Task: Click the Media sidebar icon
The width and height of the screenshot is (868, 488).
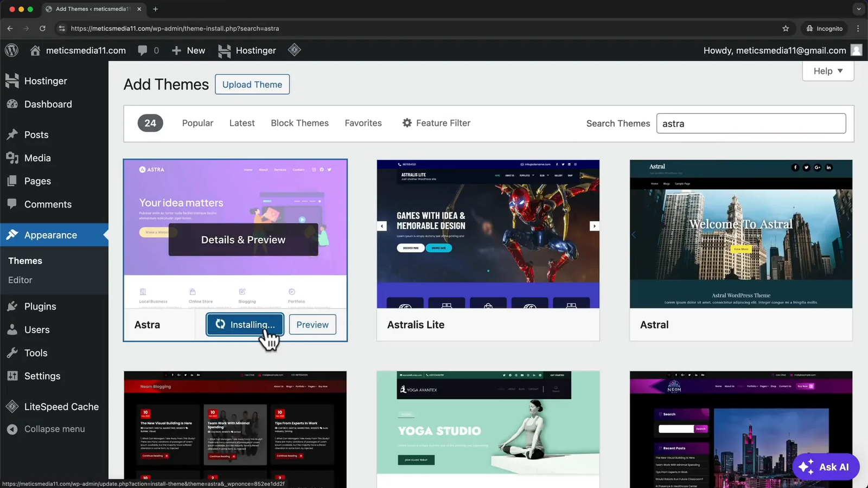Action: 12,158
